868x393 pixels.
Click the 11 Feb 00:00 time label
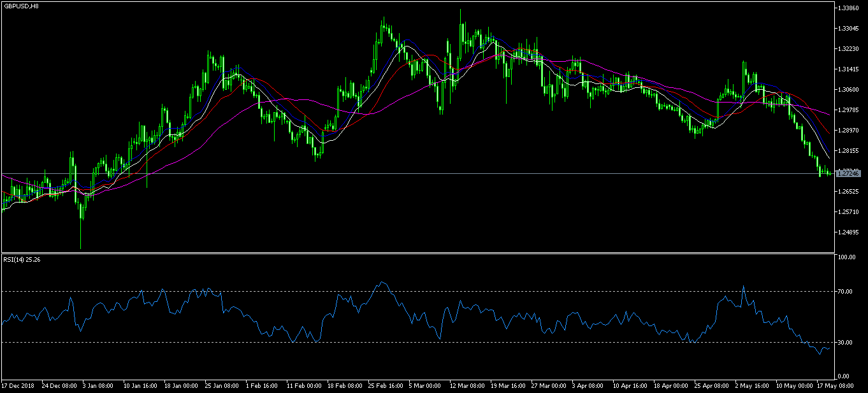[x=304, y=386]
